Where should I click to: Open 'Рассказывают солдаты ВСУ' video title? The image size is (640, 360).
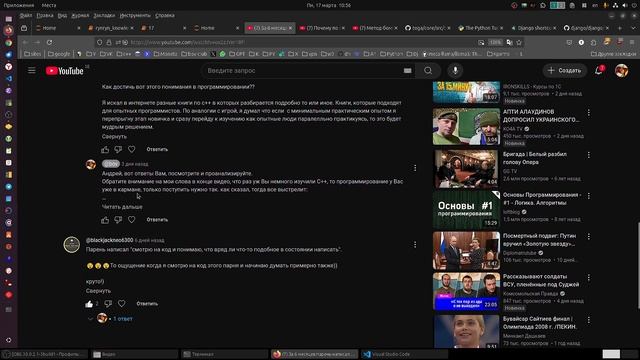pos(541,280)
